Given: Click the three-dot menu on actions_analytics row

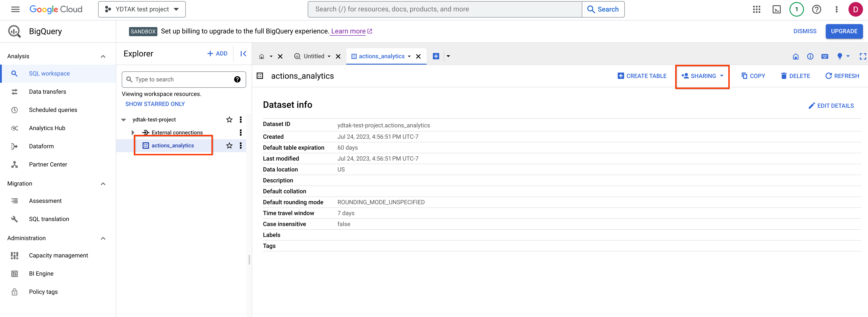Looking at the screenshot, I should 241,145.
